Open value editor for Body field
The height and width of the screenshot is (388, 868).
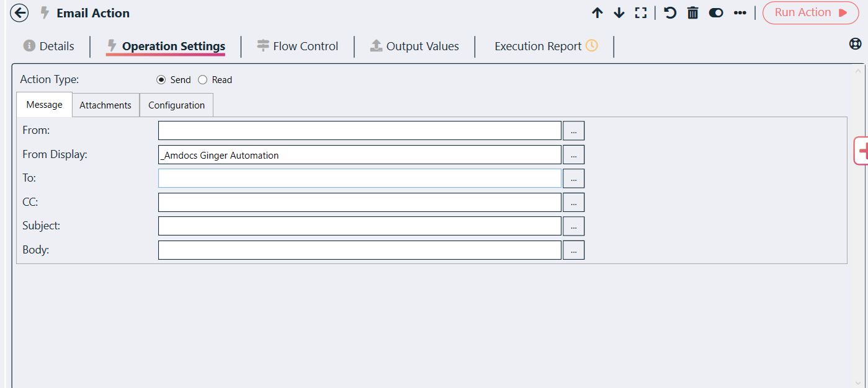pyautogui.click(x=574, y=250)
